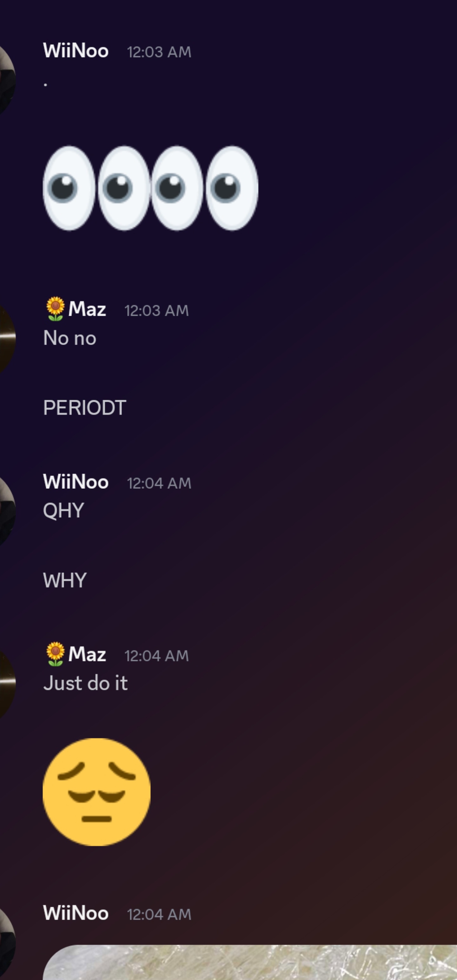Click the "WHY" message text
This screenshot has width=457, height=980.
pos(65,580)
